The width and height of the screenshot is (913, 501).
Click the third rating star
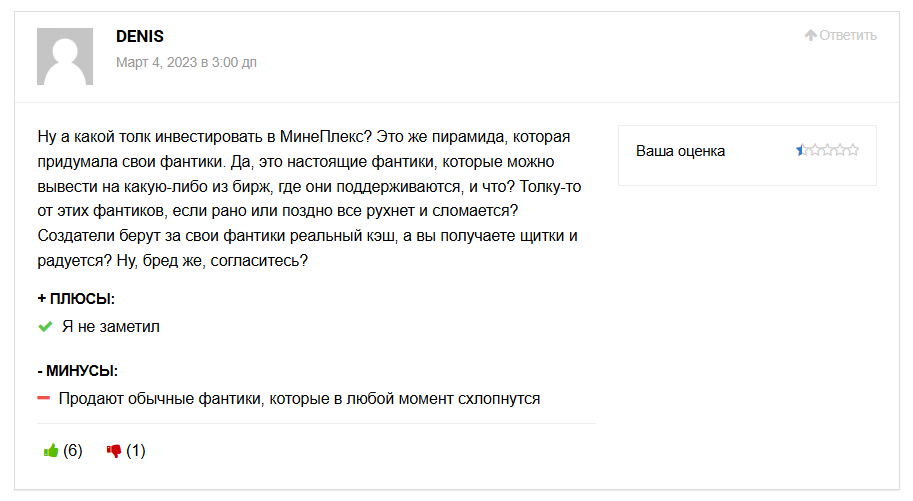tap(827, 150)
